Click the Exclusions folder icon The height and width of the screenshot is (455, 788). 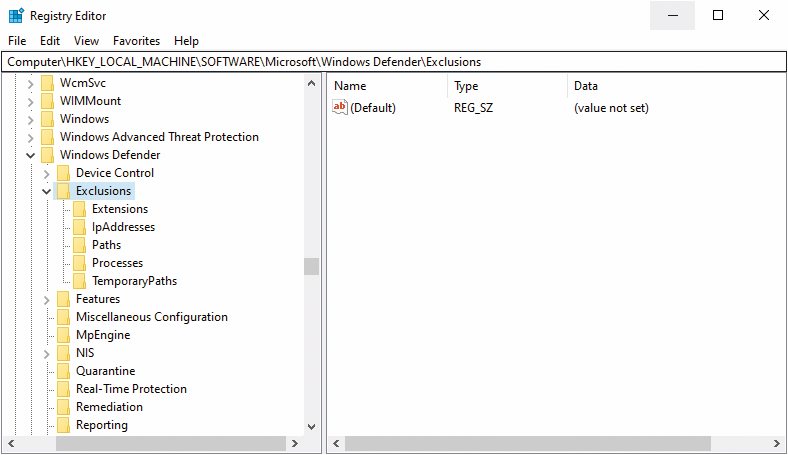coord(63,191)
